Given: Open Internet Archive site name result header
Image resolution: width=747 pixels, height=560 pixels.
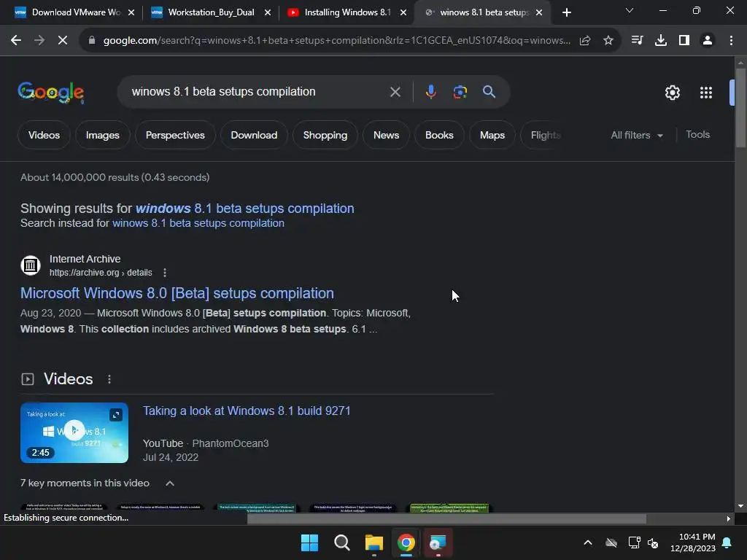Looking at the screenshot, I should pyautogui.click(x=85, y=259).
